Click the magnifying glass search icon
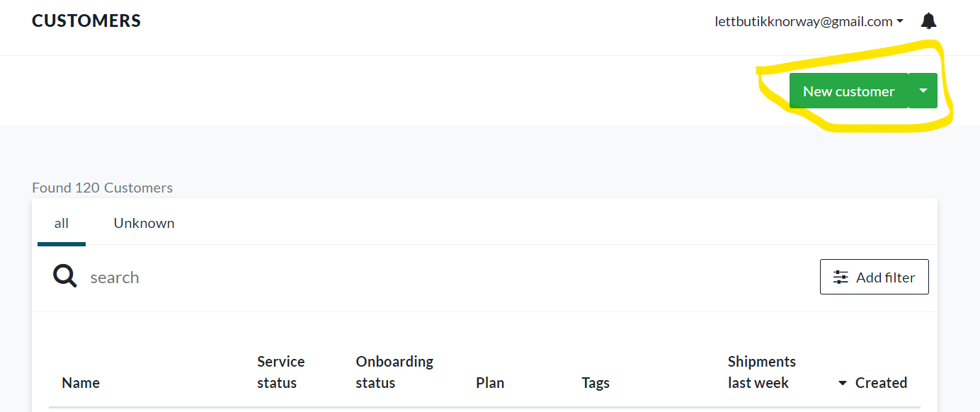 click(65, 276)
